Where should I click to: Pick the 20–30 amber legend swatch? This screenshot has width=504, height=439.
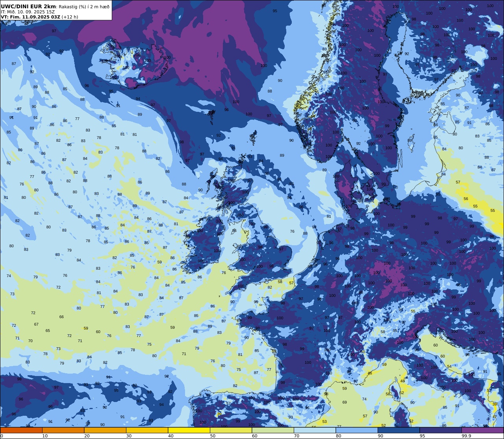click(x=105, y=430)
